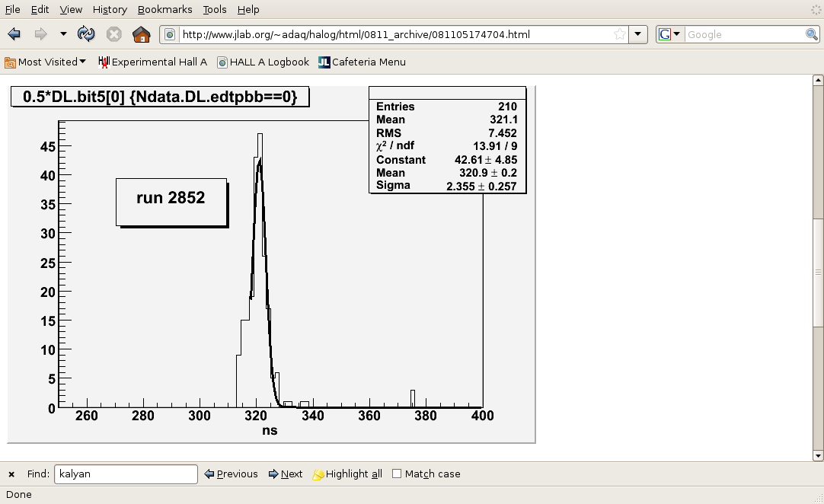Click the window resize grip in status bar
Screen dimensions: 824x504
(x=819, y=499)
